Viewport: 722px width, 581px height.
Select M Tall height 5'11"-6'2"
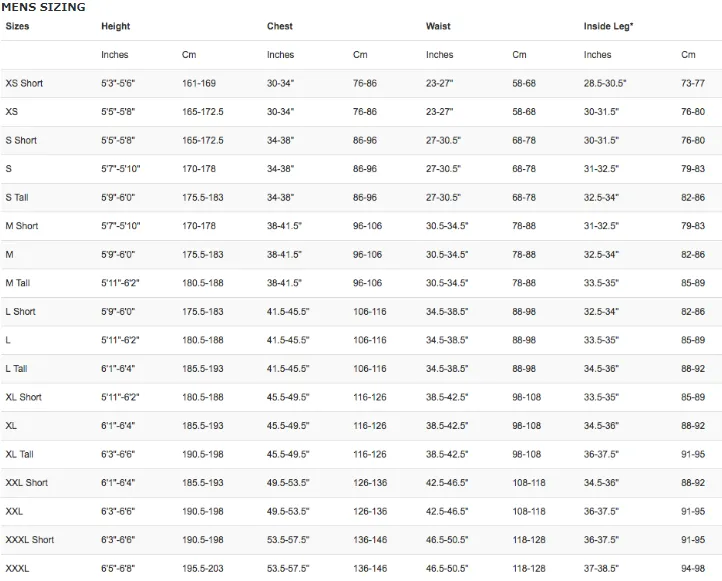click(120, 283)
